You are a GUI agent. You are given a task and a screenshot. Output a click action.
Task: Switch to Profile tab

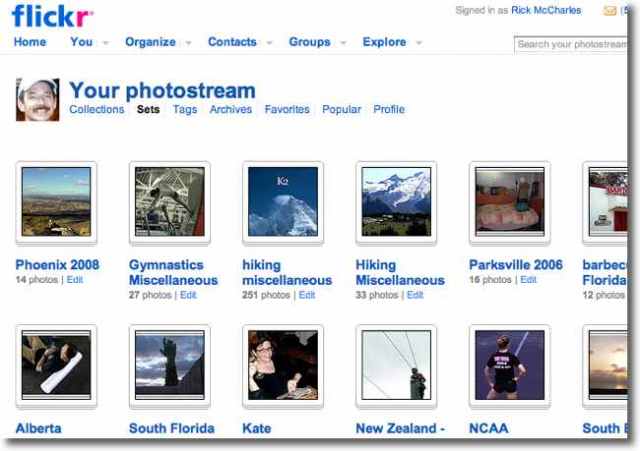389,109
